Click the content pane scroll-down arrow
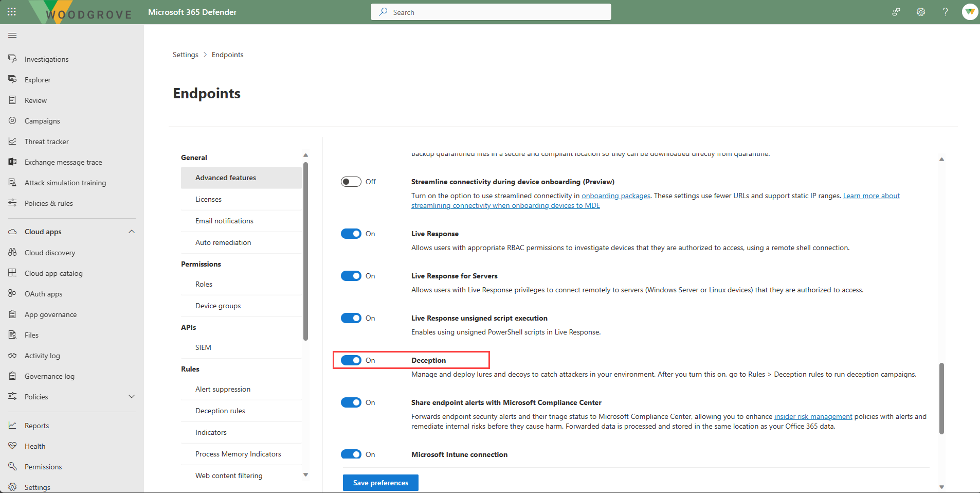This screenshot has width=980, height=493. click(941, 487)
